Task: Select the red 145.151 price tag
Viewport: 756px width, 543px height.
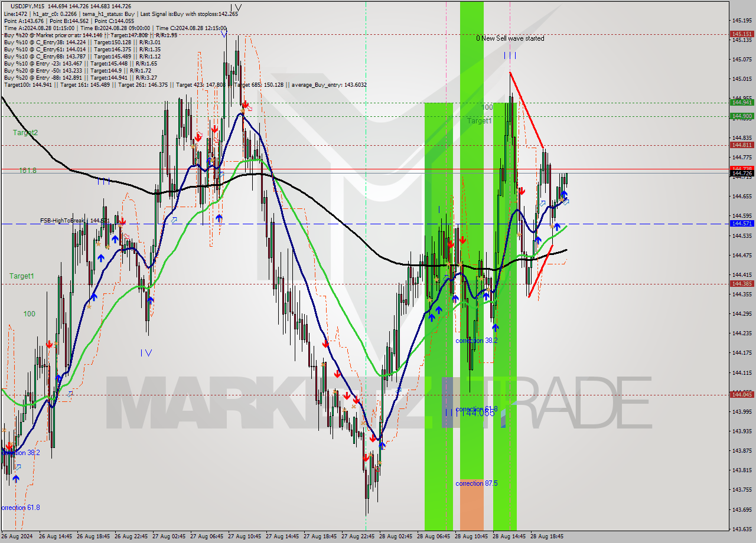Action: 742,34
